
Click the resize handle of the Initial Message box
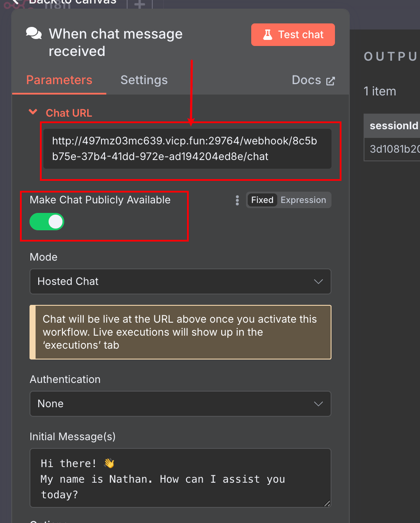(x=327, y=503)
